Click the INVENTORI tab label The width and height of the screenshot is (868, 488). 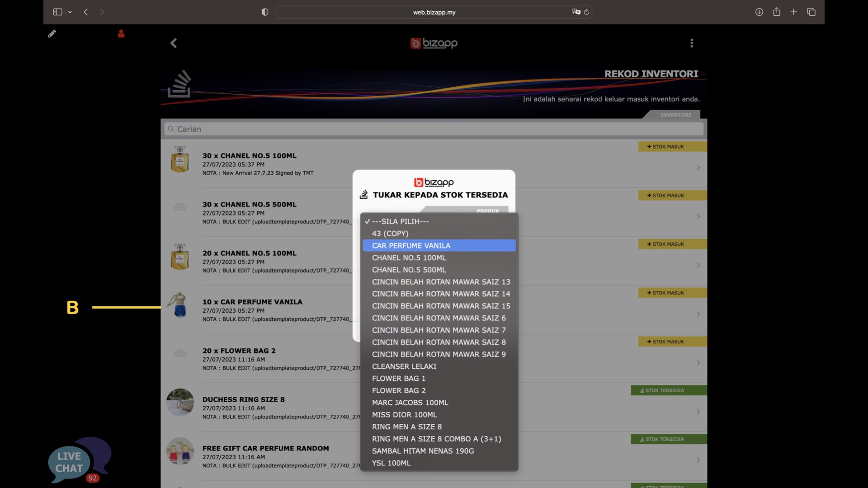[675, 115]
